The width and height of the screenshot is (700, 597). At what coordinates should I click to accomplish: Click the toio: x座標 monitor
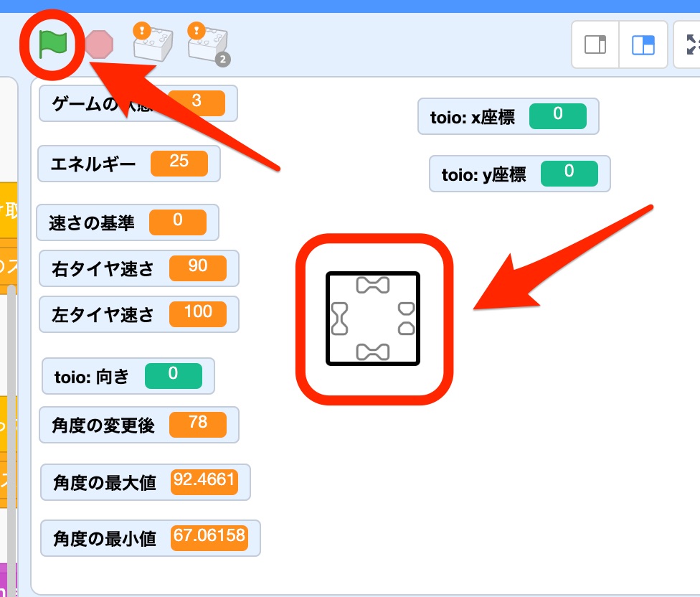[508, 116]
